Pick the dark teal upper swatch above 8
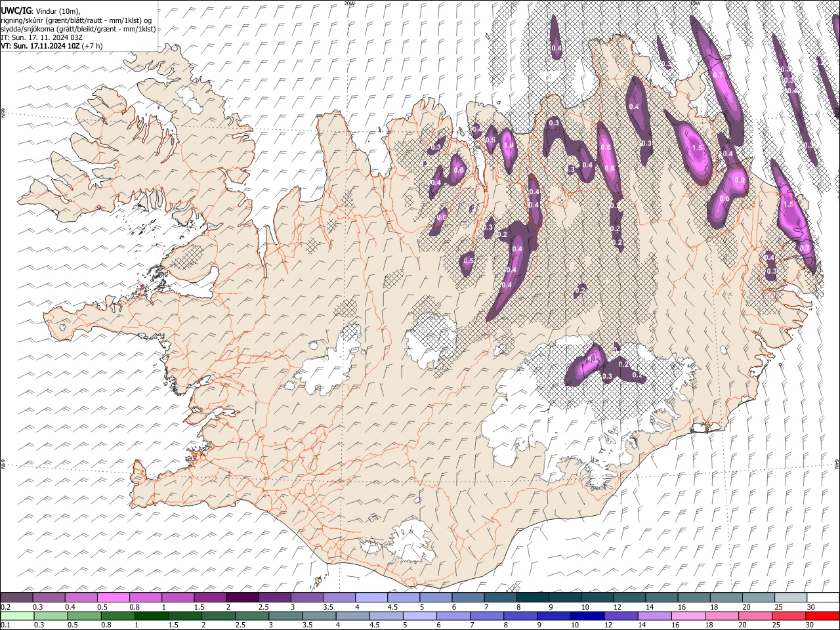 point(533,598)
